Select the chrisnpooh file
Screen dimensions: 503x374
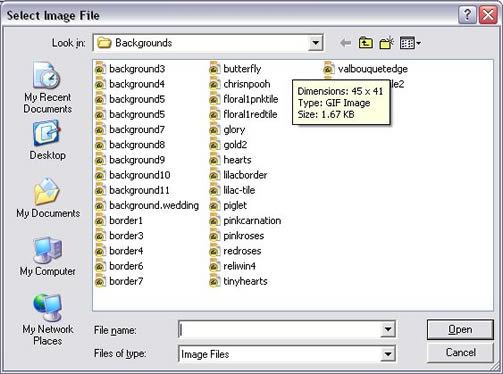point(240,84)
